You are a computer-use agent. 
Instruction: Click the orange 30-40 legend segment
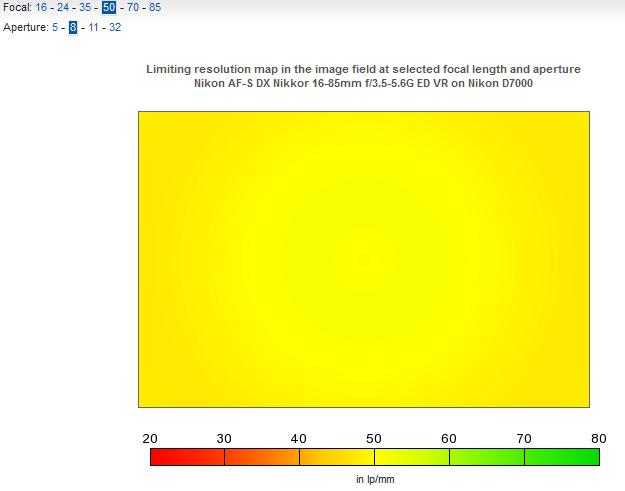pyautogui.click(x=262, y=457)
